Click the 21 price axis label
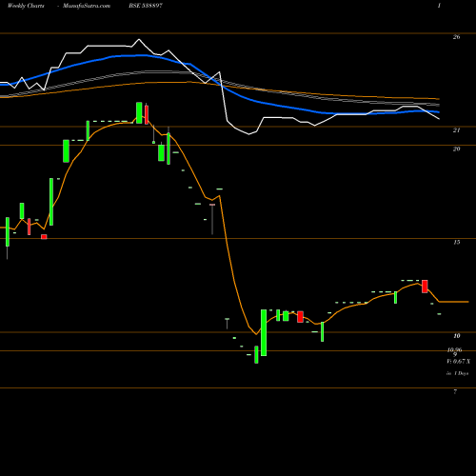This screenshot has width=476, height=476. 456,130
